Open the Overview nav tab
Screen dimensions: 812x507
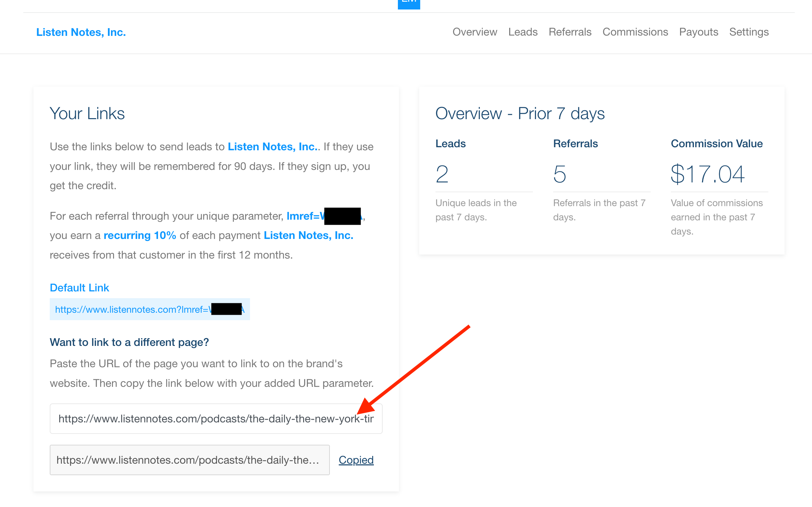[x=475, y=32]
